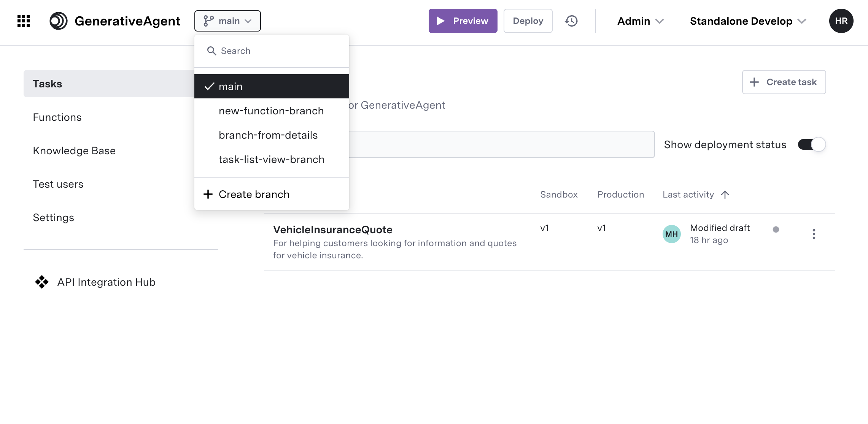Open the apps grid launcher icon
The width and height of the screenshot is (868, 424).
24,21
